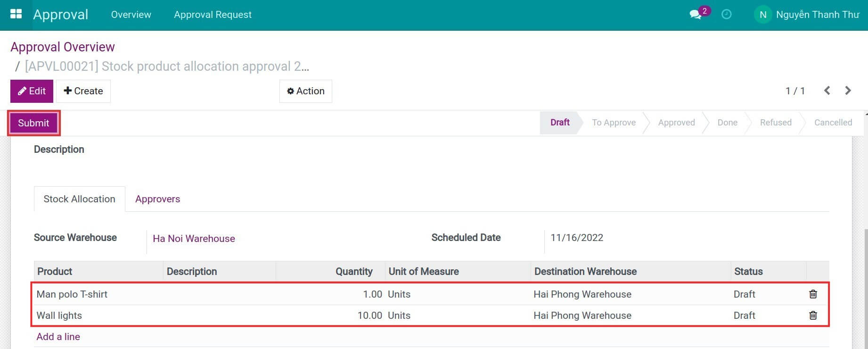The width and height of the screenshot is (868, 349).
Task: Click the user avatar N icon
Action: pos(762,15)
